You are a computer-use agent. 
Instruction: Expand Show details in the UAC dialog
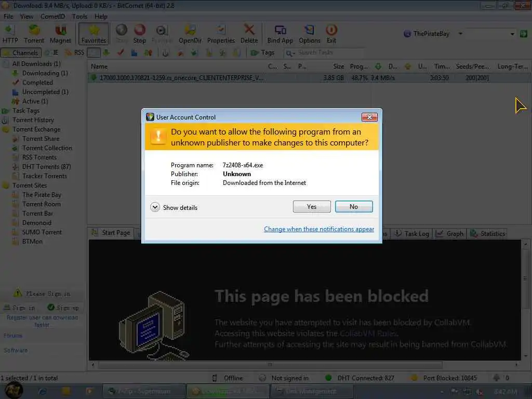click(174, 207)
